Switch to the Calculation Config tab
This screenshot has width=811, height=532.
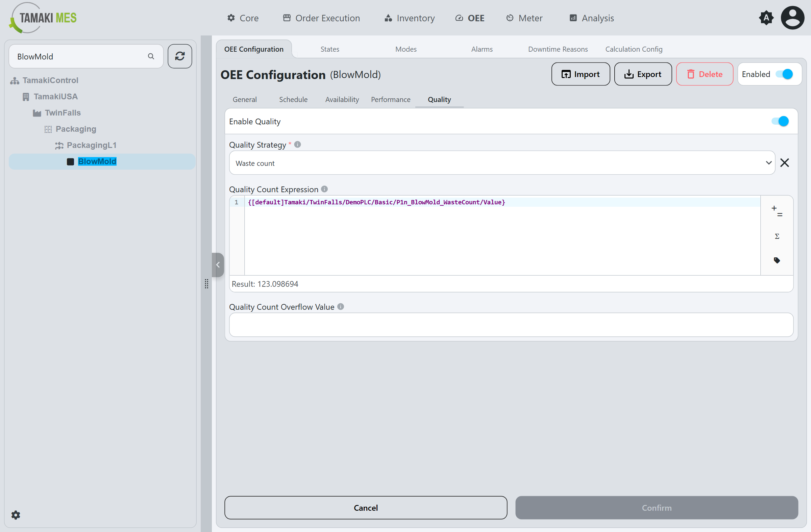point(634,49)
